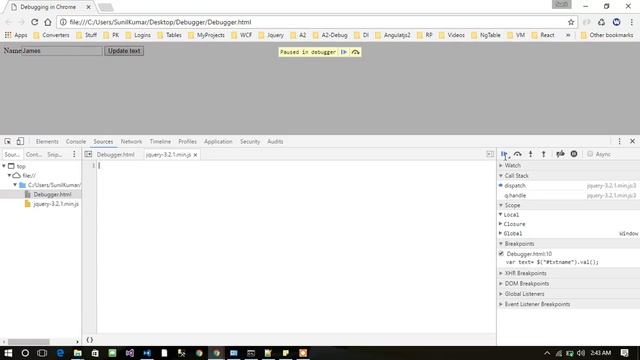Open the Security tab
The width and height of the screenshot is (640, 360).
(250, 142)
